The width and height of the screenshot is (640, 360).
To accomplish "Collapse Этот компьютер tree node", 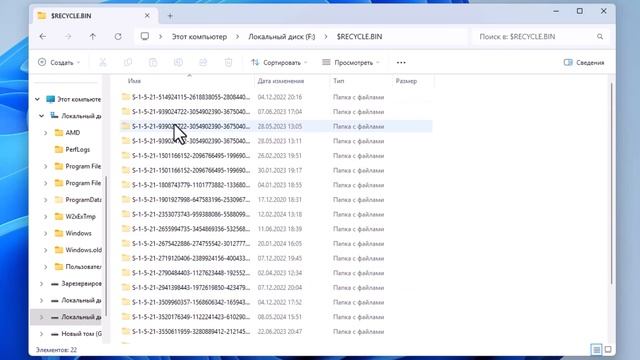I will tap(37, 99).
